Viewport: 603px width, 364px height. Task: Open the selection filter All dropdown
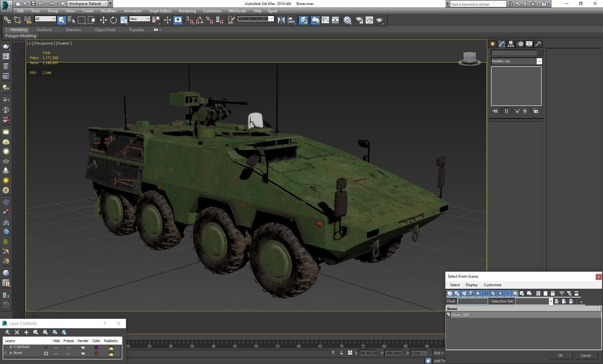pyautogui.click(x=46, y=19)
